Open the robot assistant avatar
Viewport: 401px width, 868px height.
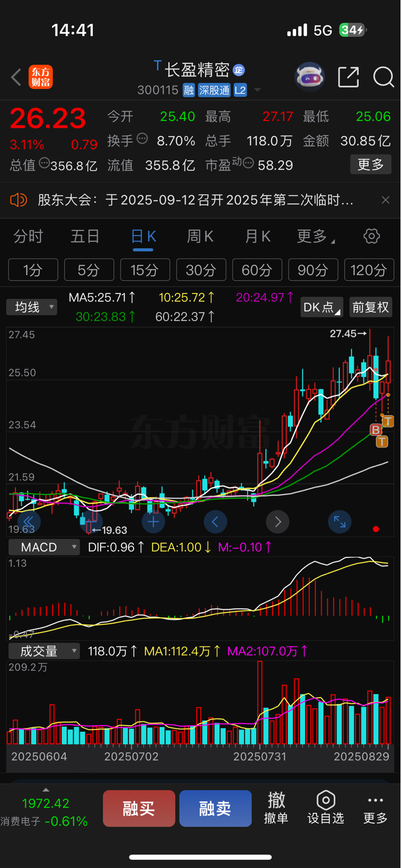click(310, 77)
